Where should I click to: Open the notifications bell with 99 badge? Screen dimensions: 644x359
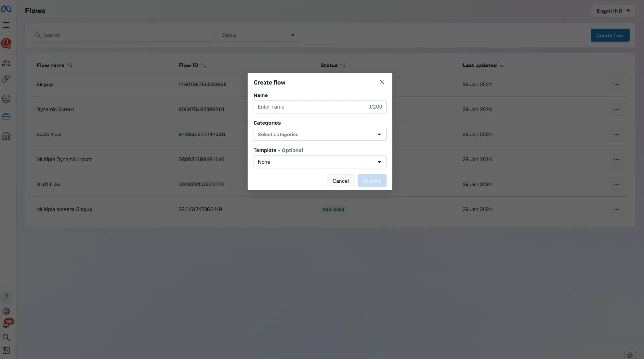[7, 324]
